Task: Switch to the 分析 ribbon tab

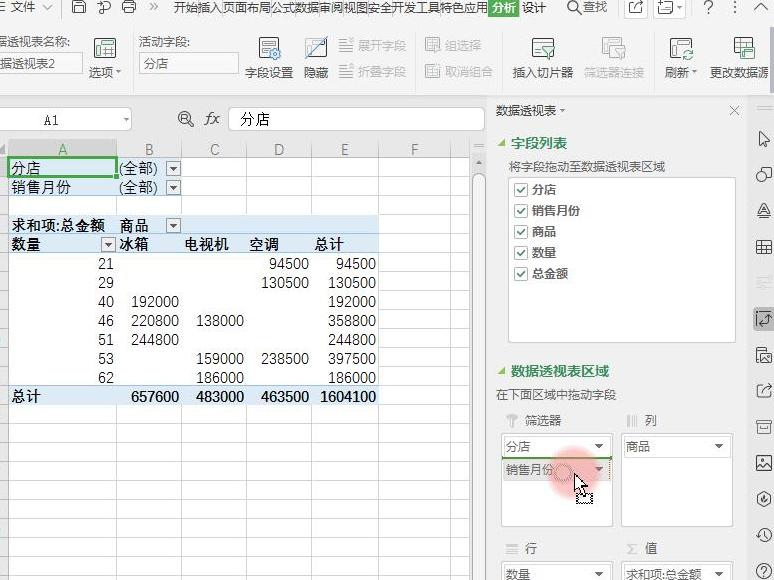Action: click(x=503, y=8)
